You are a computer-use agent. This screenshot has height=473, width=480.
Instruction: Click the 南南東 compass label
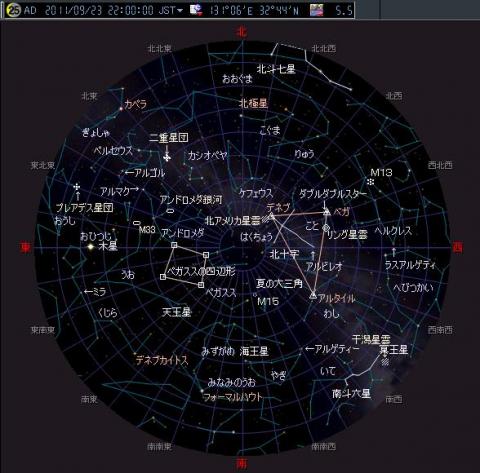click(x=160, y=446)
